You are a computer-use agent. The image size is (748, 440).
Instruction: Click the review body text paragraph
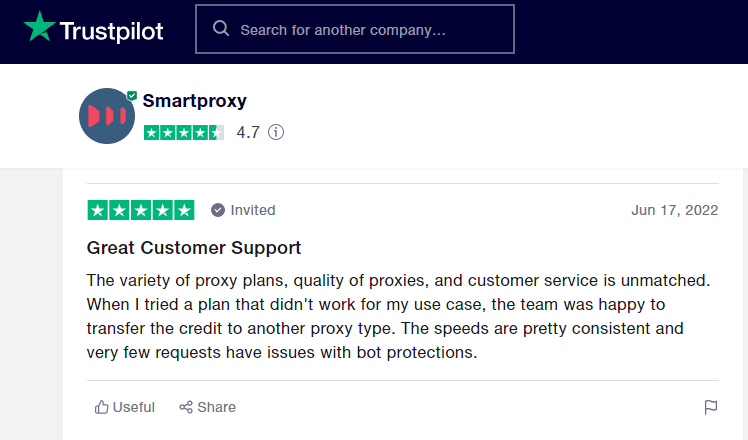(398, 316)
